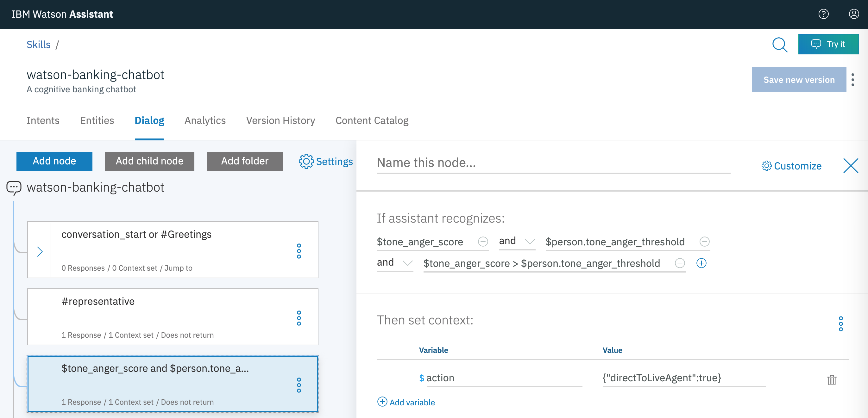Click the search magnifier icon
This screenshot has width=868, height=418.
[780, 45]
